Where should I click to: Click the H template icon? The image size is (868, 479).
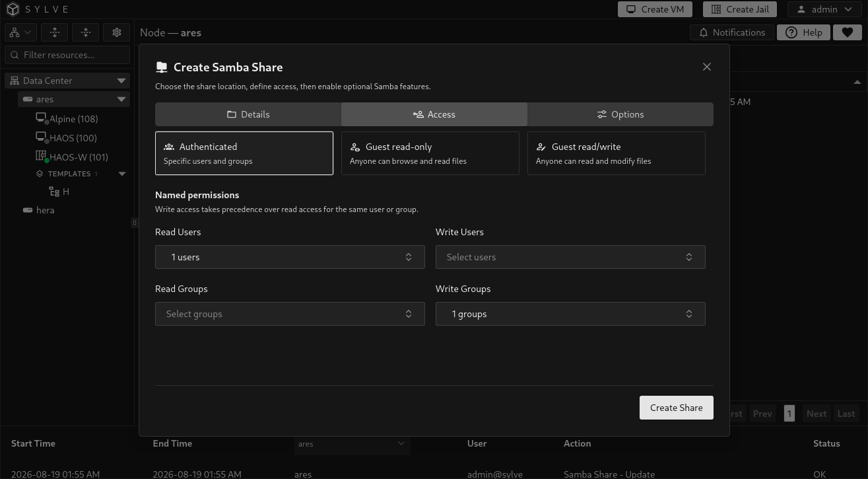pyautogui.click(x=55, y=192)
